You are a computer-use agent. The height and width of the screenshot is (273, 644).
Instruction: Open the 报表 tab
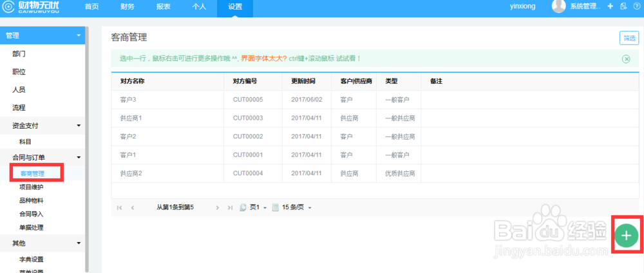point(164,6)
